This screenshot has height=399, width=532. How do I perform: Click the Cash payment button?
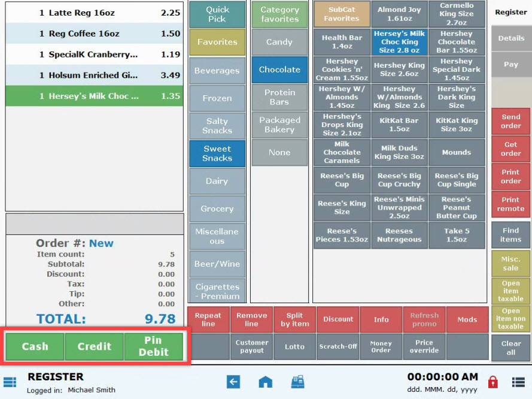tap(34, 346)
